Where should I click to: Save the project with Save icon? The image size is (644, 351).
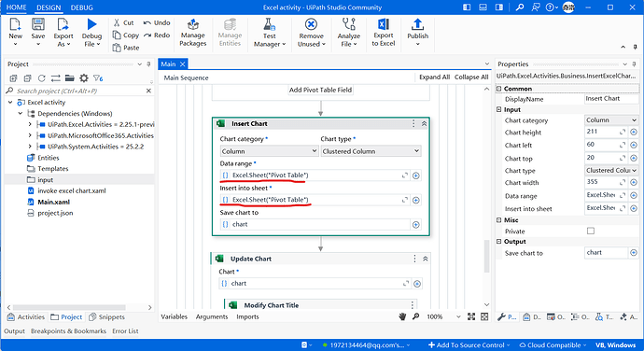pos(38,24)
